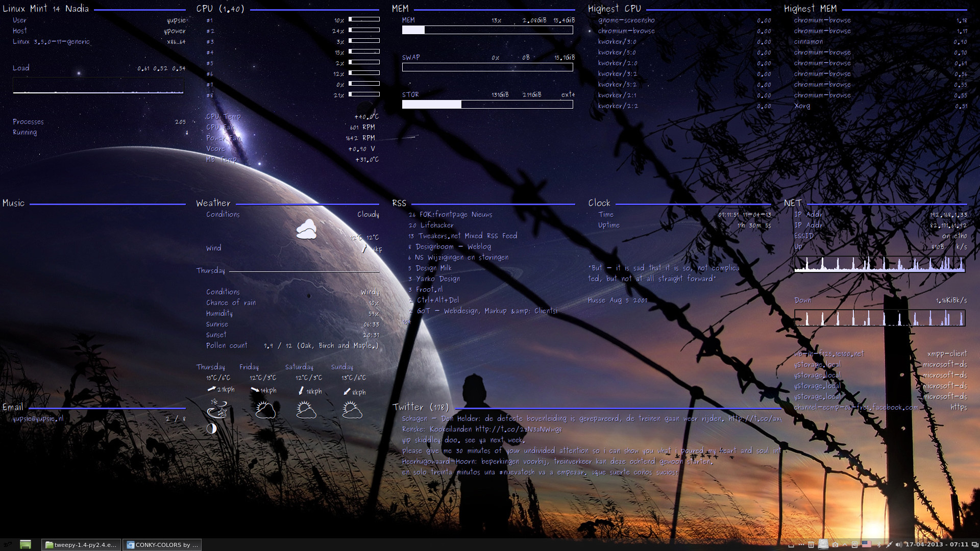The width and height of the screenshot is (980, 551).
Task: Click the volume speaker icon
Action: pyautogui.click(x=899, y=544)
